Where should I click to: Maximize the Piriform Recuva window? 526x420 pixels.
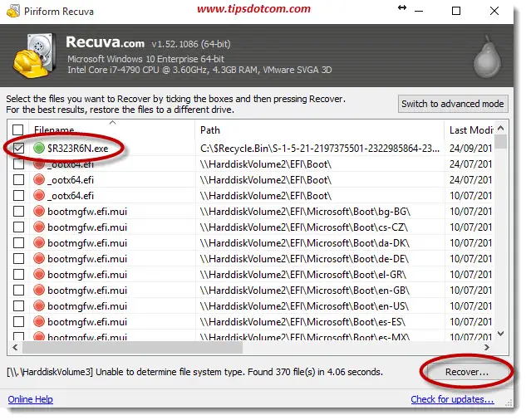click(456, 11)
